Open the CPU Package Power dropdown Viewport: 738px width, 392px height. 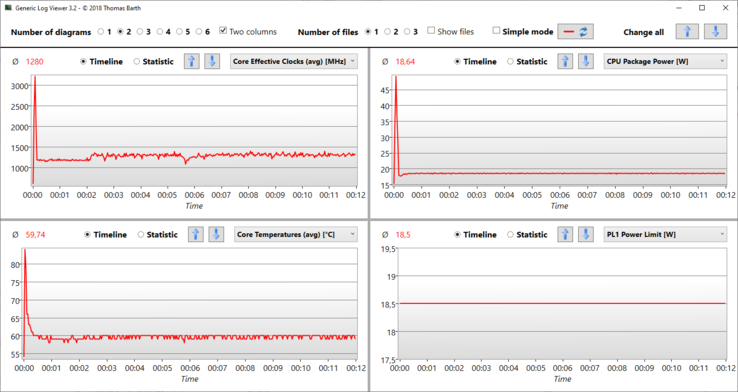tap(665, 61)
